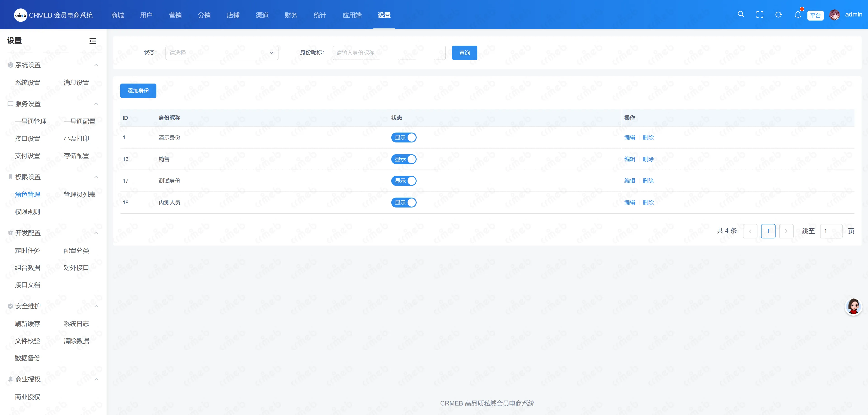Open the 应用端 top menu
868x415 pixels.
click(352, 15)
